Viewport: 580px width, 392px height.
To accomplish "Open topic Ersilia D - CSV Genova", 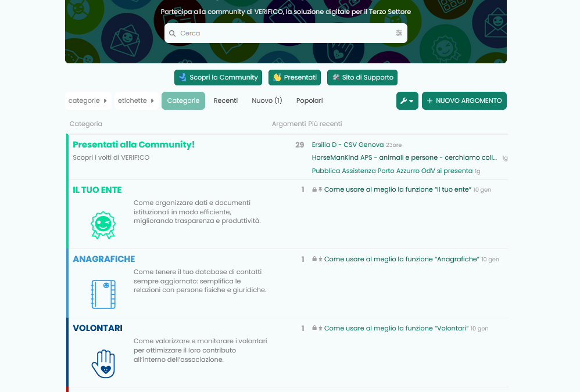I will pos(348,145).
